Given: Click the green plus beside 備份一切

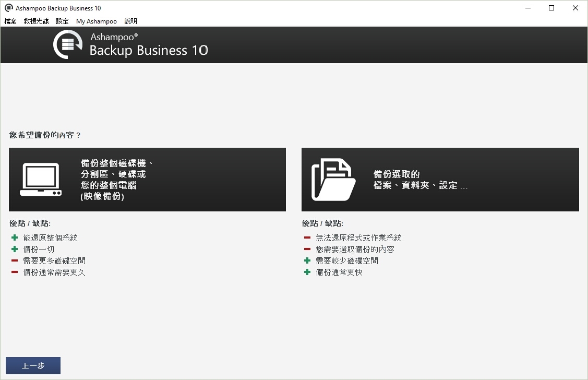Looking at the screenshot, I should [x=15, y=249].
